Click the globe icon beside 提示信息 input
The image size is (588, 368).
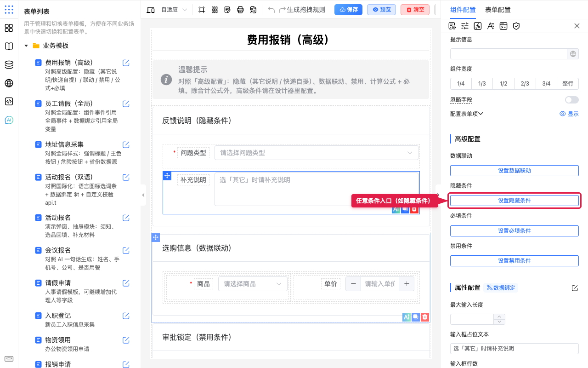pyautogui.click(x=573, y=54)
